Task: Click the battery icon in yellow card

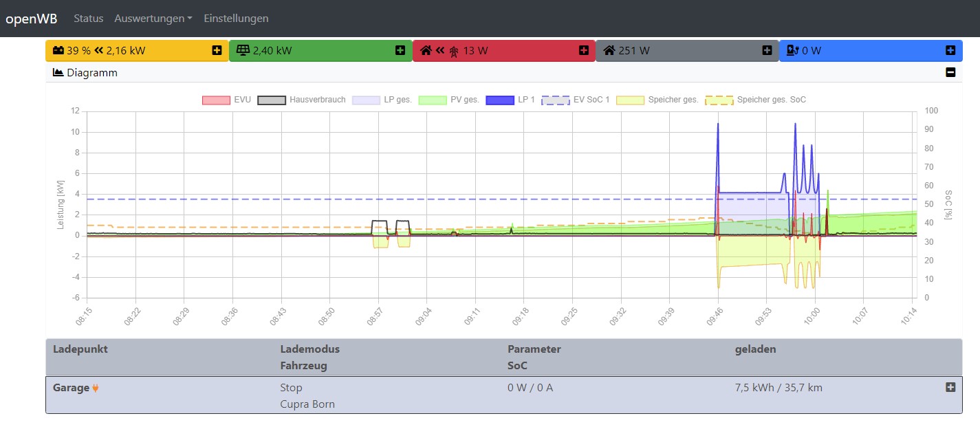Action: tap(58, 50)
